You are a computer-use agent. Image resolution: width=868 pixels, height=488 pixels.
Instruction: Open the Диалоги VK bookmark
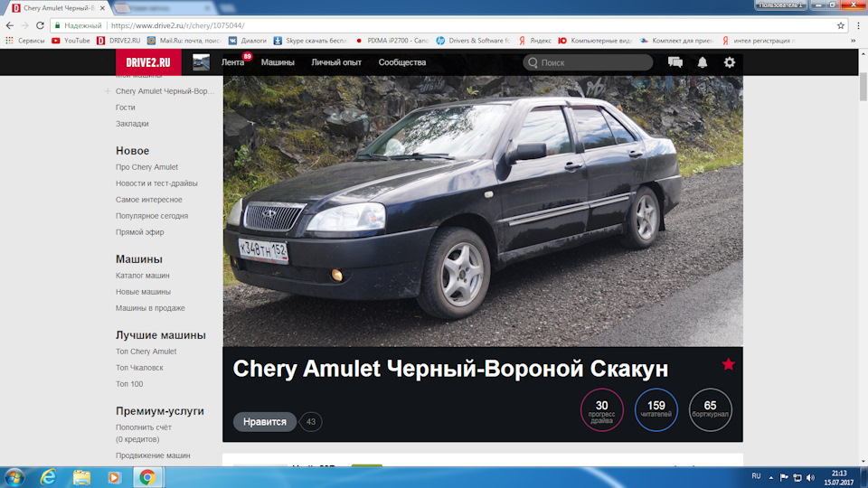pos(248,41)
